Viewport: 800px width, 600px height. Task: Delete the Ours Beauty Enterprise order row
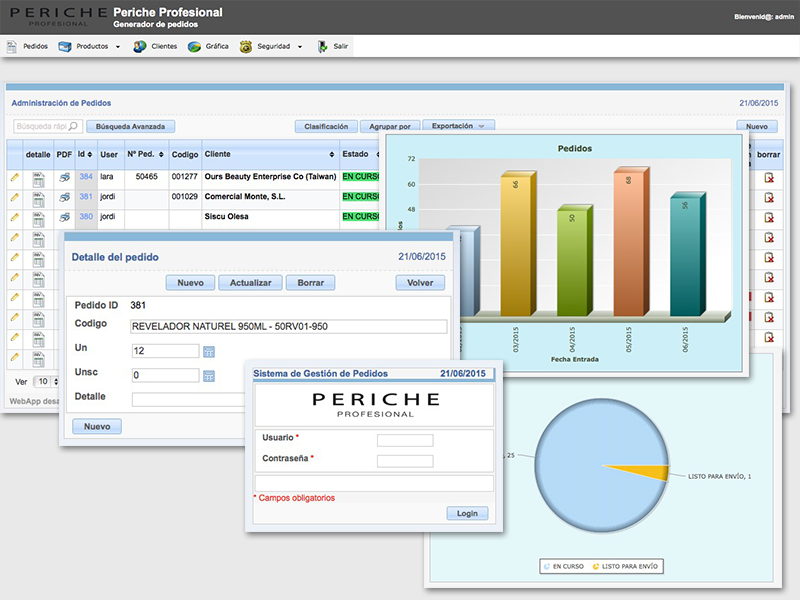click(x=769, y=178)
